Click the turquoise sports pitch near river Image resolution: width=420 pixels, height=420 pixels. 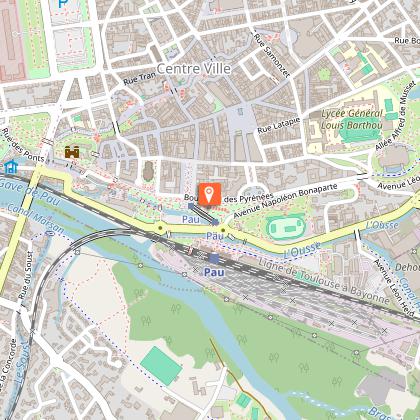[161, 365]
